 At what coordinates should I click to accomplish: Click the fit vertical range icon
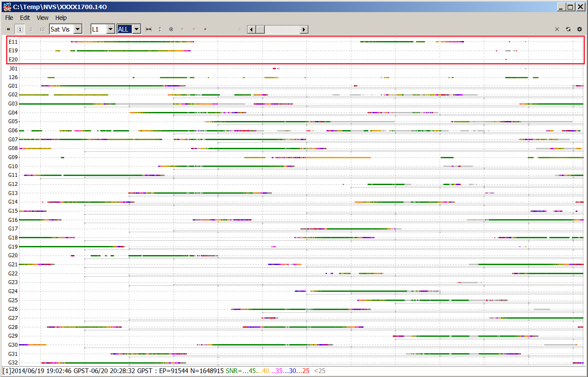[x=160, y=29]
